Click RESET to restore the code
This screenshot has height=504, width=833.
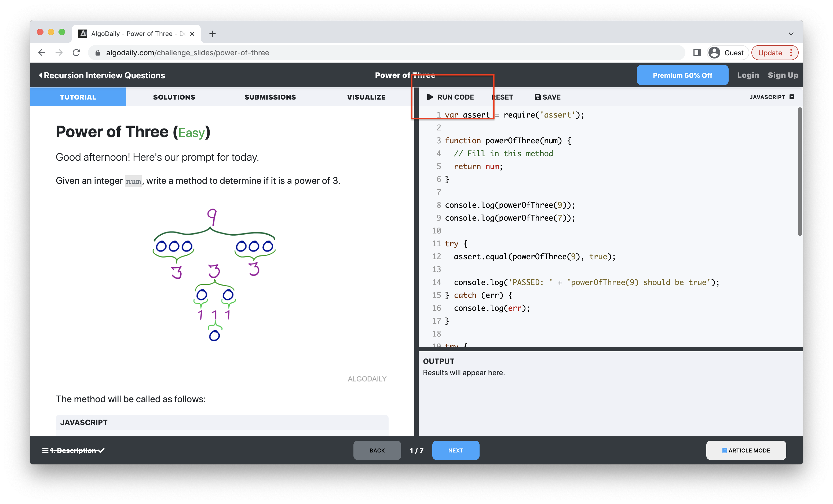pyautogui.click(x=502, y=97)
